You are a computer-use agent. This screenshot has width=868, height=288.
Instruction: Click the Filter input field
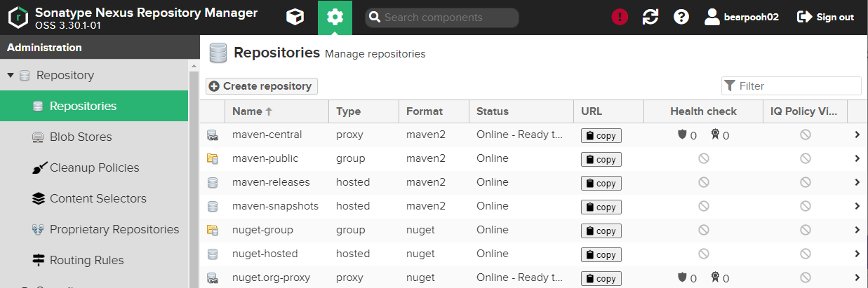pos(792,86)
